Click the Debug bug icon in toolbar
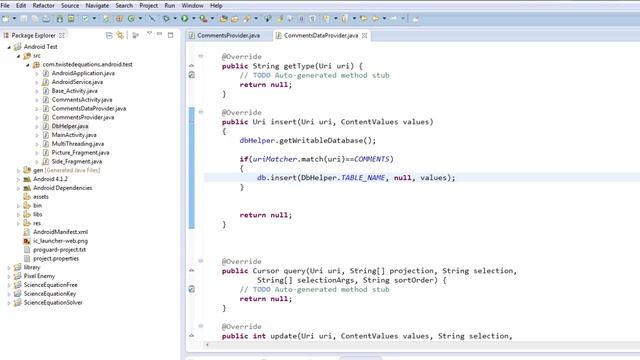Screen dimensions: 640x360 (166, 19)
